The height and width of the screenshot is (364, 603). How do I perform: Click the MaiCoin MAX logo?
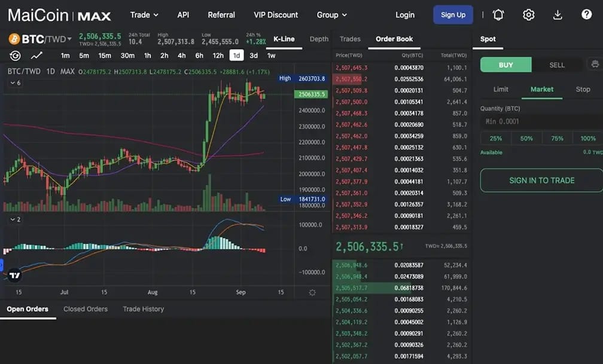coord(59,16)
